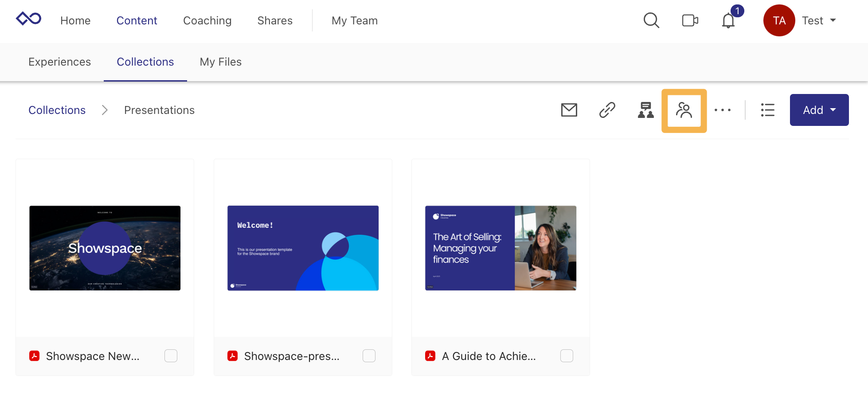Open the Showspace earth thumbnail
The image size is (868, 399).
pos(105,248)
